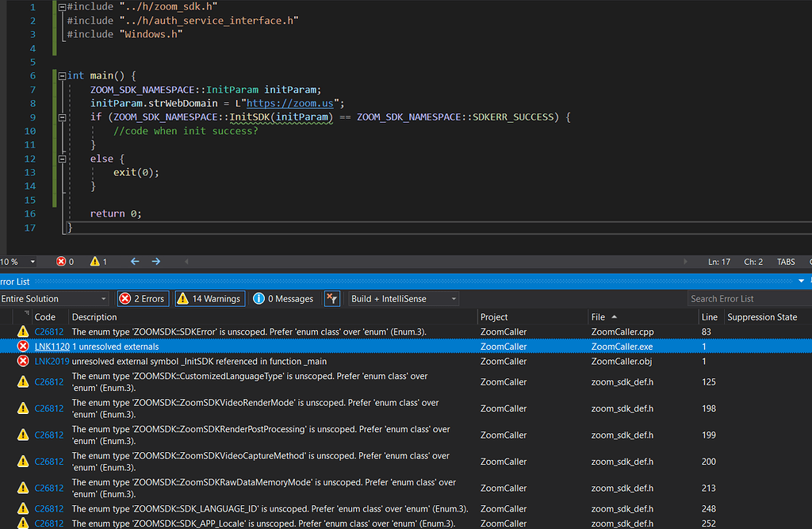Click the clear filter icon in Error List
Image resolution: width=812 pixels, height=529 pixels.
coord(332,299)
